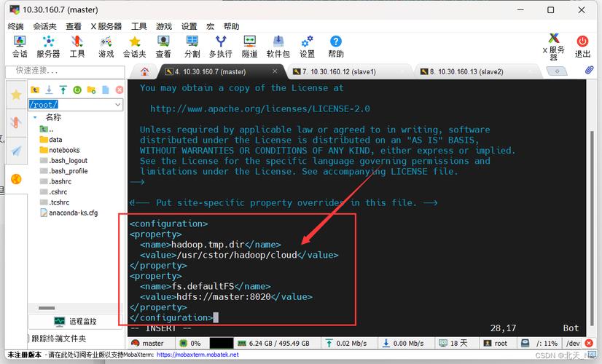Open the 设置 menu
Image resolution: width=602 pixels, height=364 pixels.
pos(189,26)
